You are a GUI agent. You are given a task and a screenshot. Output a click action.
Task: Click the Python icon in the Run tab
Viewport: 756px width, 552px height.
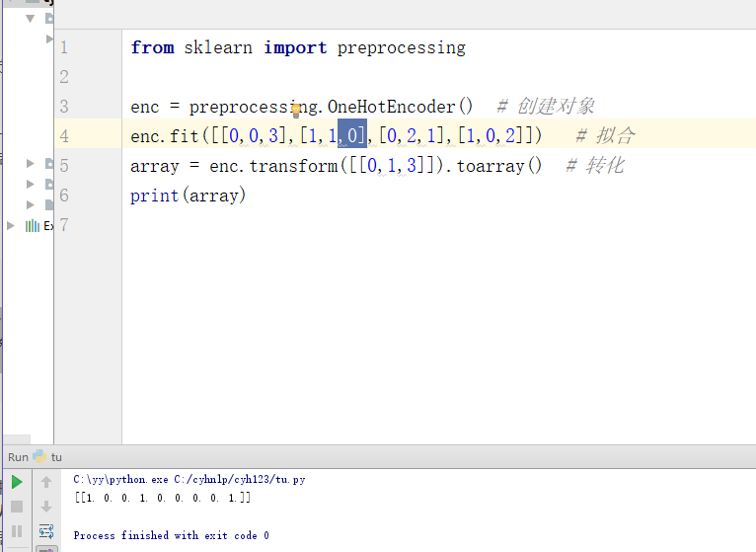[x=39, y=456]
